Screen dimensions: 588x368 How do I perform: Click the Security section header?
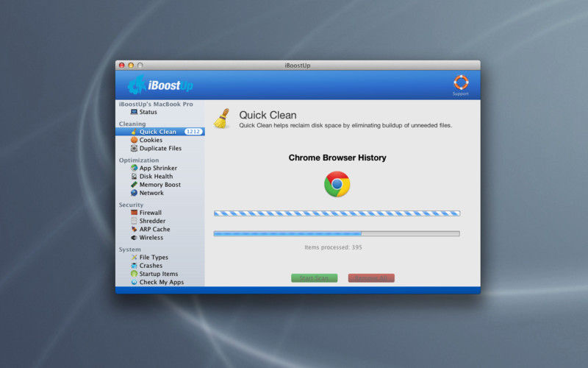click(131, 205)
